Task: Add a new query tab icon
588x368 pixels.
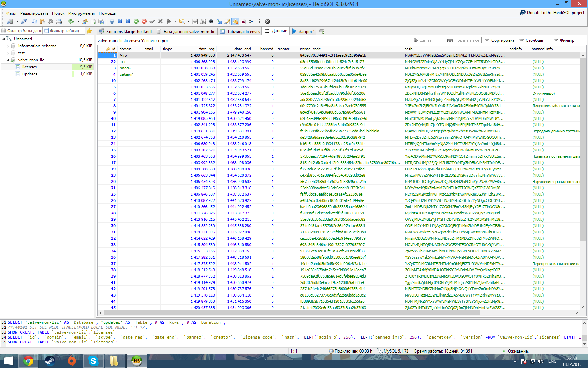Action: tap(322, 32)
